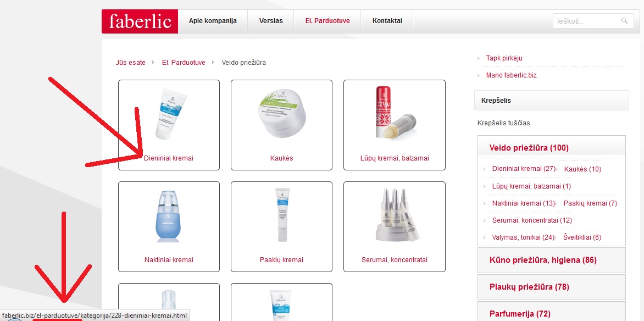The height and width of the screenshot is (321, 644).
Task: Click the faberlic logo
Action: click(140, 21)
